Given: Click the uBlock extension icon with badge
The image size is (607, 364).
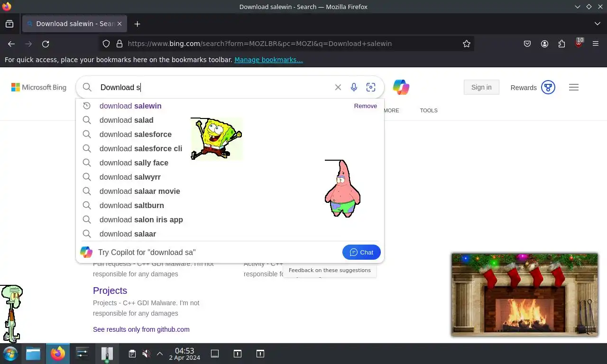Looking at the screenshot, I should click(579, 43).
